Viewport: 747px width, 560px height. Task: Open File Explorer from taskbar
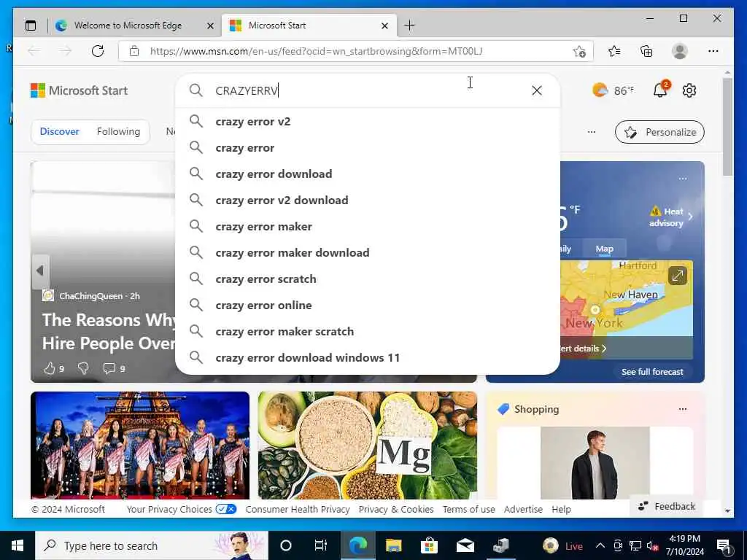393,545
